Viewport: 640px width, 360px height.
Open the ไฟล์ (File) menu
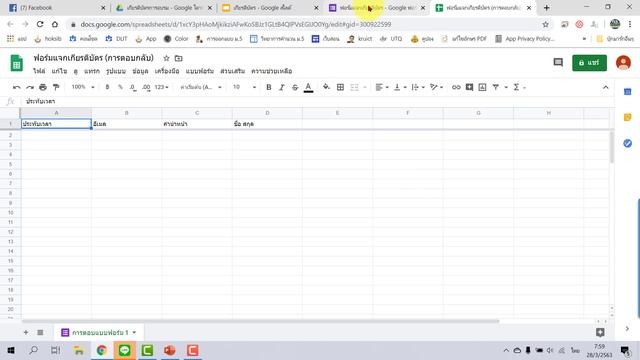click(39, 71)
